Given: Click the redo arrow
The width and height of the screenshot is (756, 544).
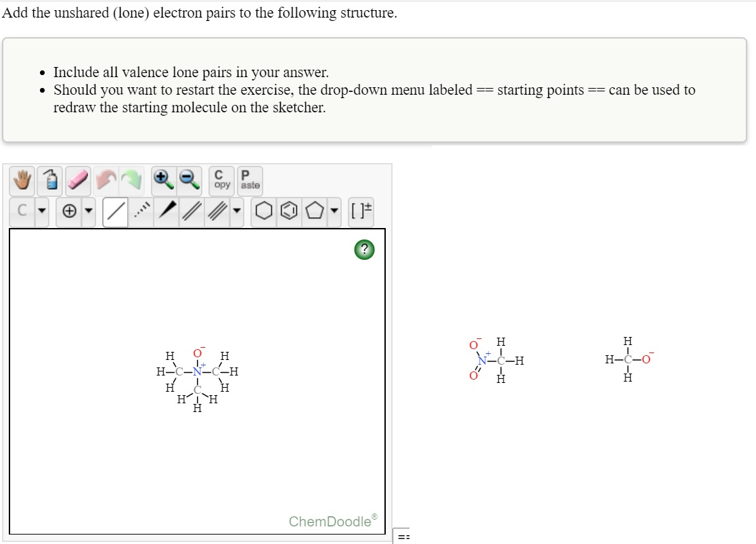Looking at the screenshot, I should point(131,179).
